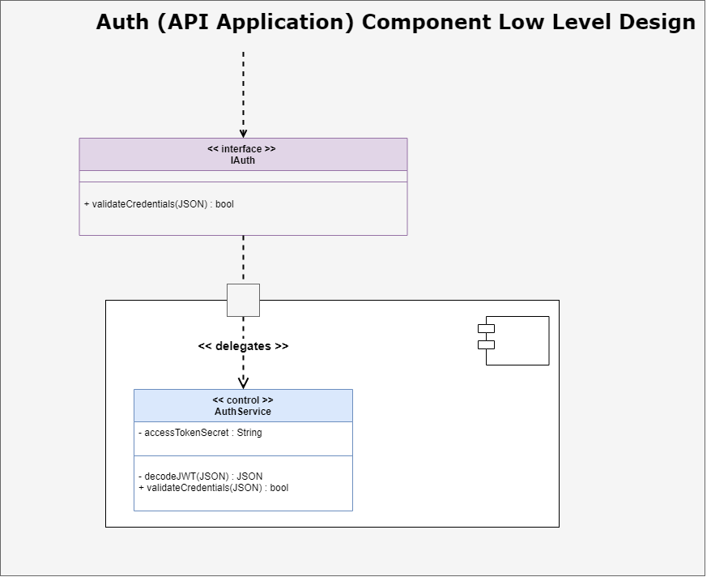
Task: Select the left provided-interface tab of the component icon
Action: [x=484, y=329]
